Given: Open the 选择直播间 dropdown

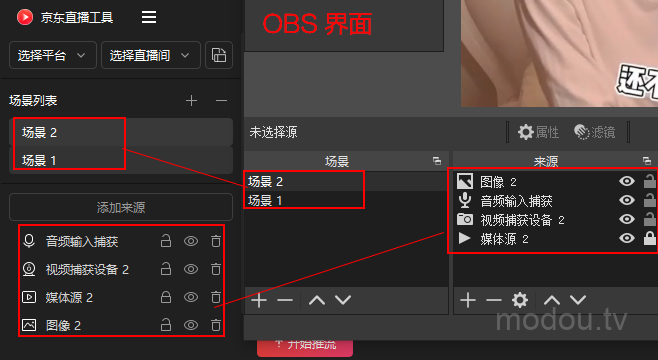Looking at the screenshot, I should [151, 55].
